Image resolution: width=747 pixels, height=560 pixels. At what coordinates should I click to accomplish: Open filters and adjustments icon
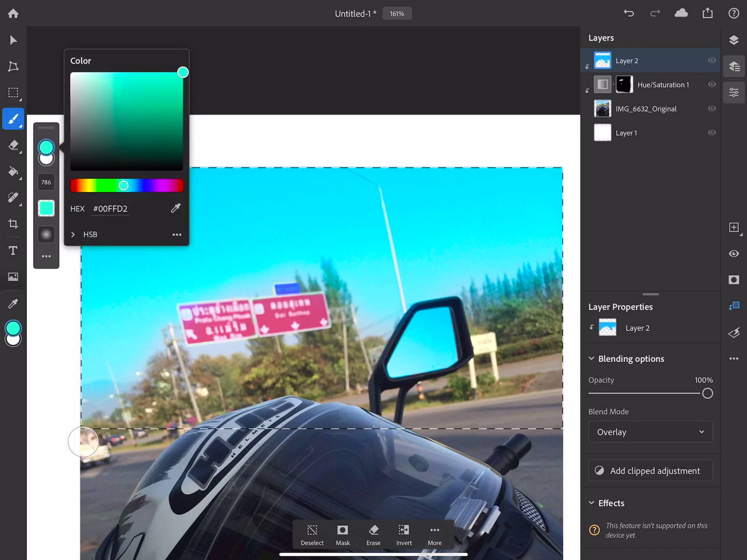click(x=734, y=332)
